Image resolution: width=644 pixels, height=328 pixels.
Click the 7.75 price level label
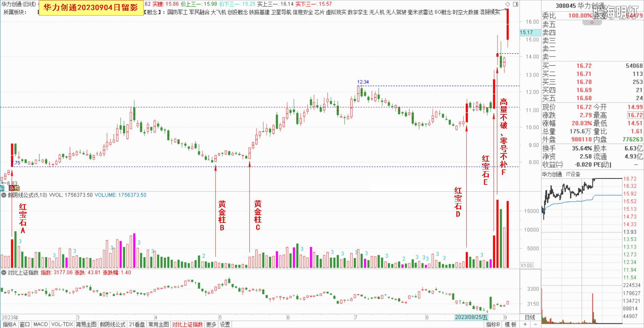tap(16, 163)
